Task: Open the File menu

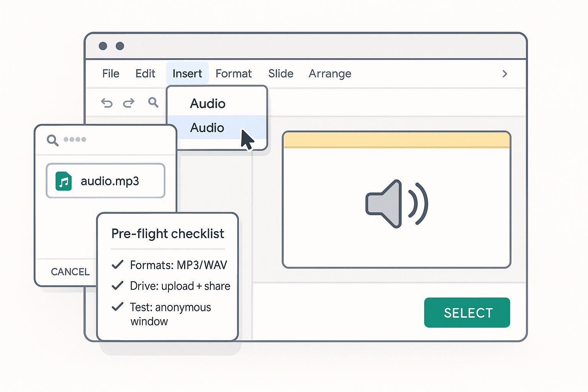Action: pos(111,73)
